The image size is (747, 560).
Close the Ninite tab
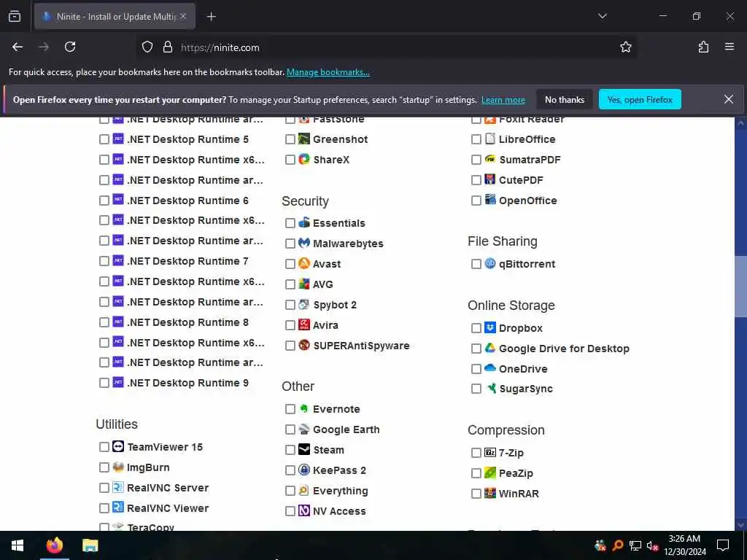(183, 17)
